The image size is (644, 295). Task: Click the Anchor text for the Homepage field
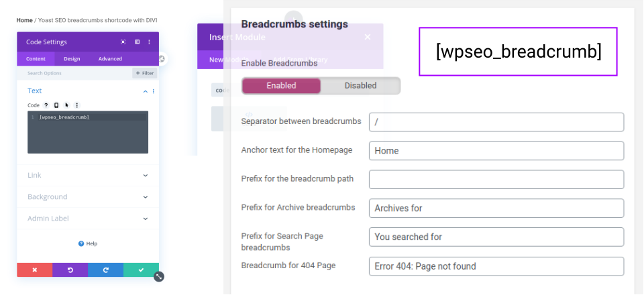click(496, 151)
